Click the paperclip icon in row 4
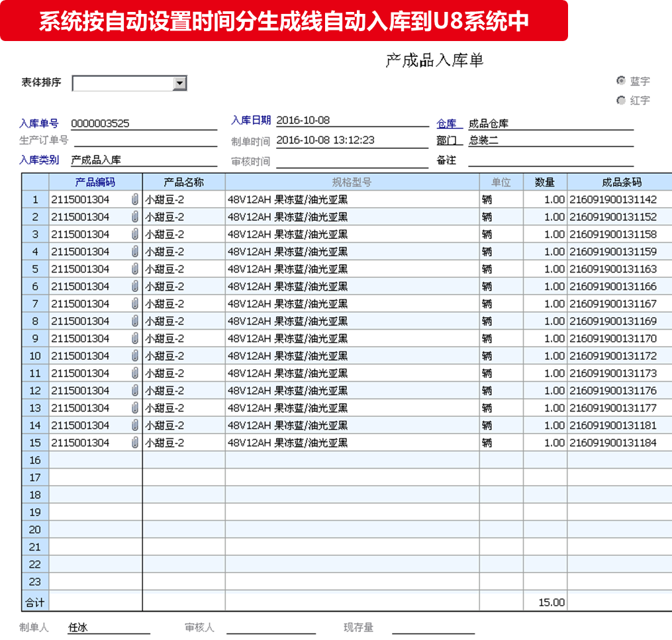 [135, 251]
